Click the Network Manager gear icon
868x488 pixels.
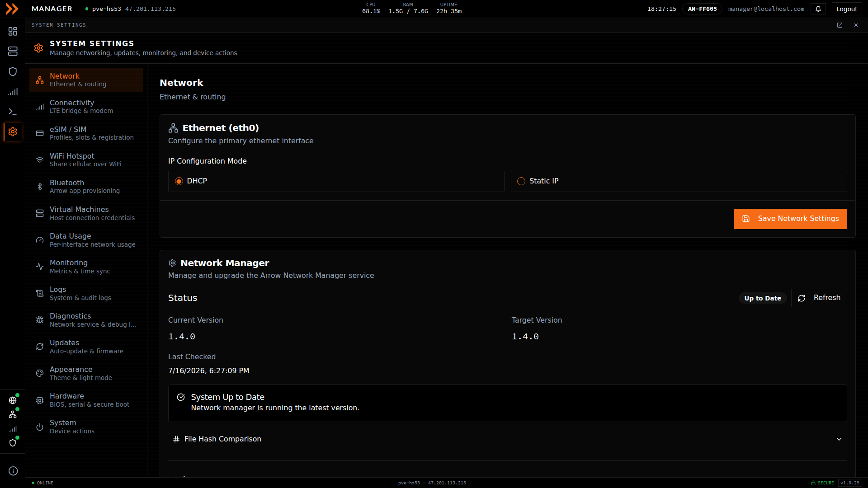(x=172, y=263)
